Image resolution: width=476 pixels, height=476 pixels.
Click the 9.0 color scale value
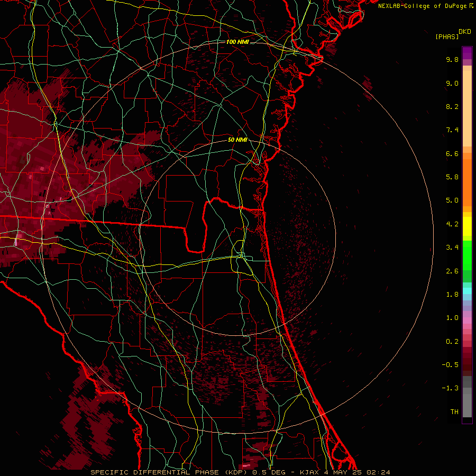(x=452, y=83)
